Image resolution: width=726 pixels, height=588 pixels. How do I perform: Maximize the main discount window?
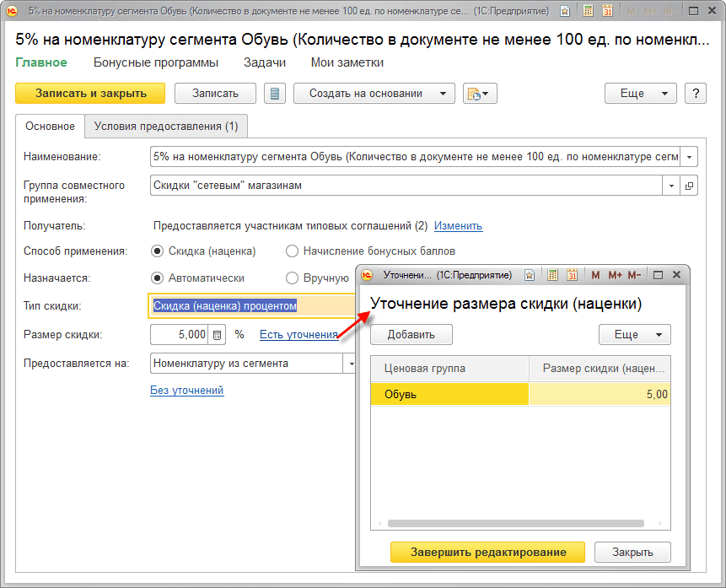tap(693, 11)
